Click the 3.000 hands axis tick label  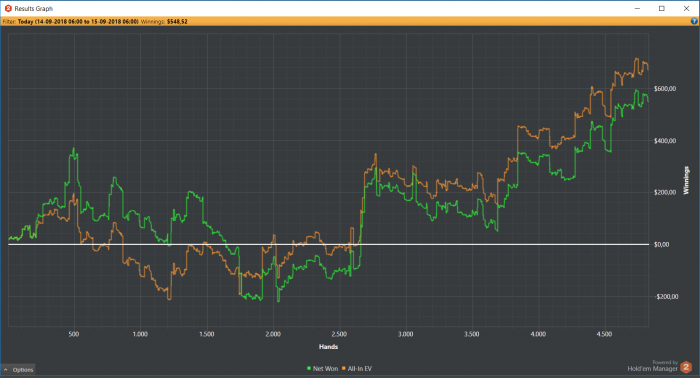405,334
